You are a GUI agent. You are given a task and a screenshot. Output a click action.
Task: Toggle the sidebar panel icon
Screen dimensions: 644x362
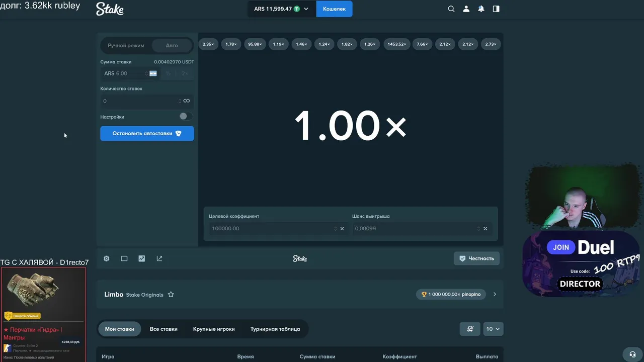[496, 9]
